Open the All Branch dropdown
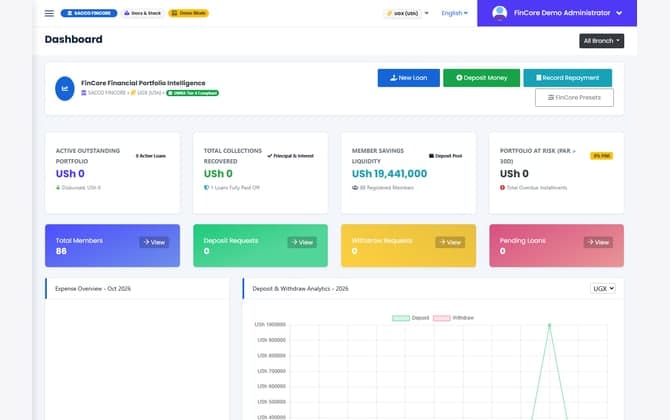Viewport: 670px width, 420px height. [x=601, y=41]
